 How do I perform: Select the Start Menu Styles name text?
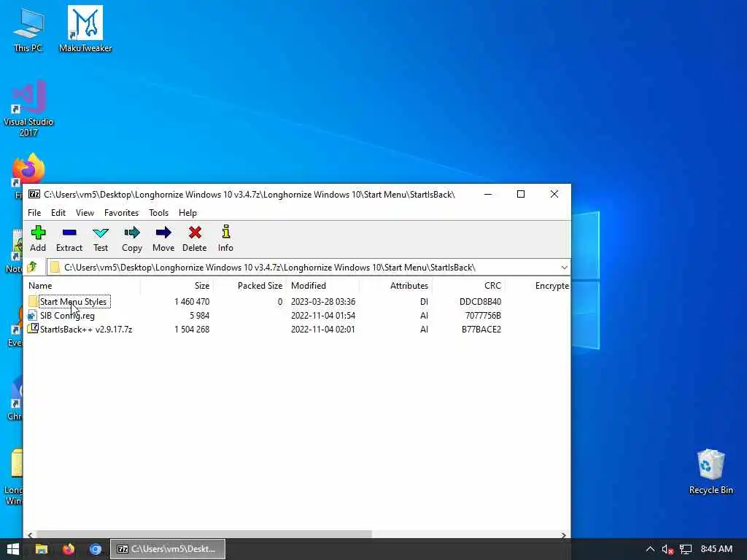coord(74,301)
